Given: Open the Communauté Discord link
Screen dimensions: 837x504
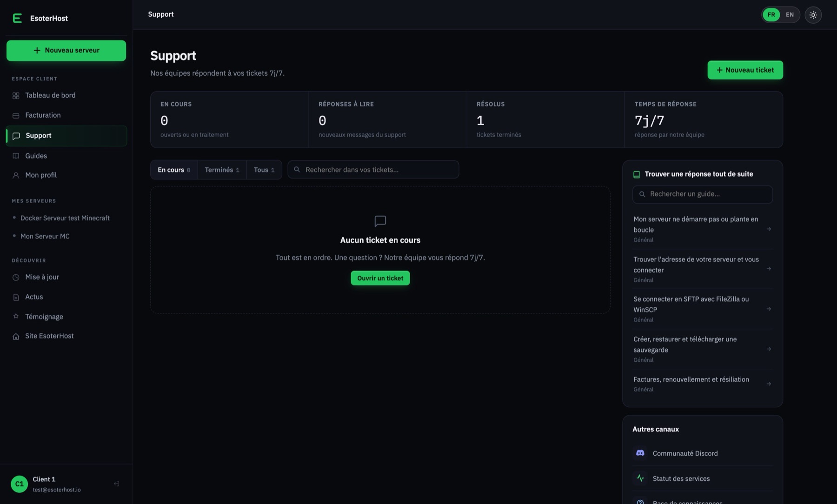Looking at the screenshot, I should pyautogui.click(x=702, y=453).
